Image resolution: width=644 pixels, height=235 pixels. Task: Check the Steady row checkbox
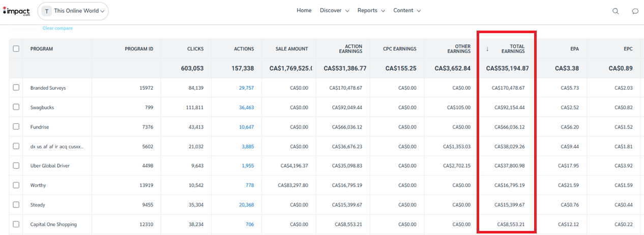click(16, 204)
